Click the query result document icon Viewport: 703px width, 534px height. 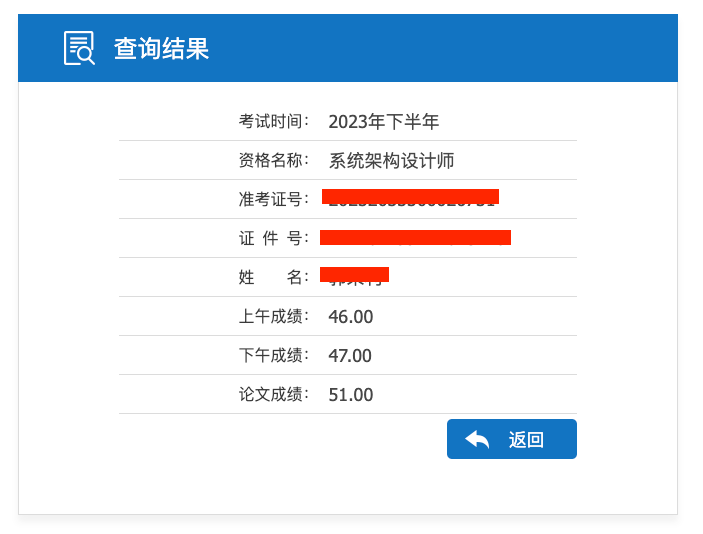coord(79,48)
